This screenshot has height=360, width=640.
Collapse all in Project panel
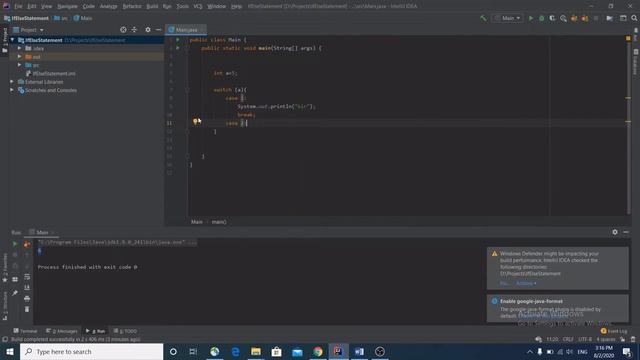[134, 30]
